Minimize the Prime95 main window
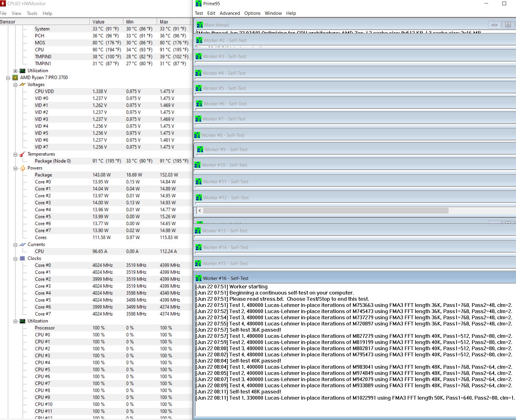Image resolution: width=516 pixels, height=420 pixels. pos(486,3)
